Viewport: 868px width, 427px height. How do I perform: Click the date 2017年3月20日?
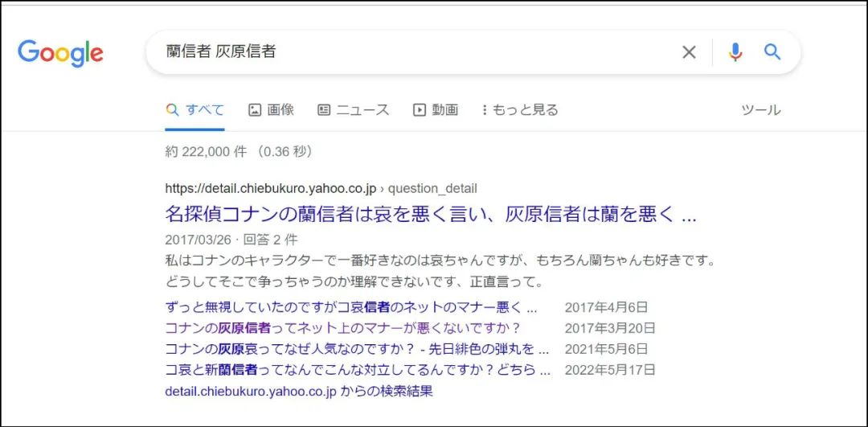tap(610, 328)
